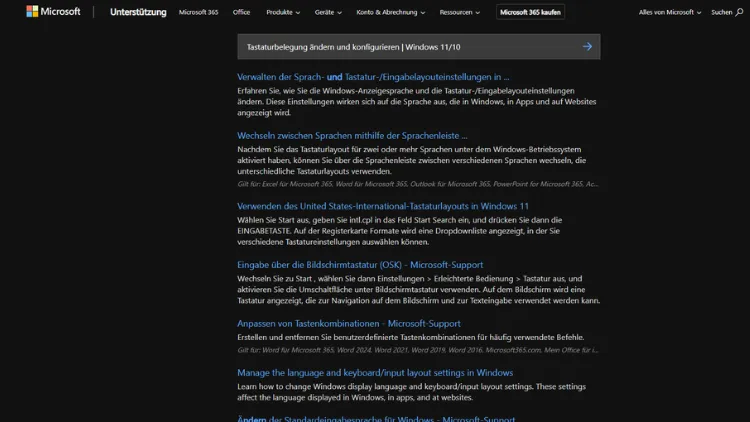
Task: Click the Suchen label in header
Action: point(721,12)
